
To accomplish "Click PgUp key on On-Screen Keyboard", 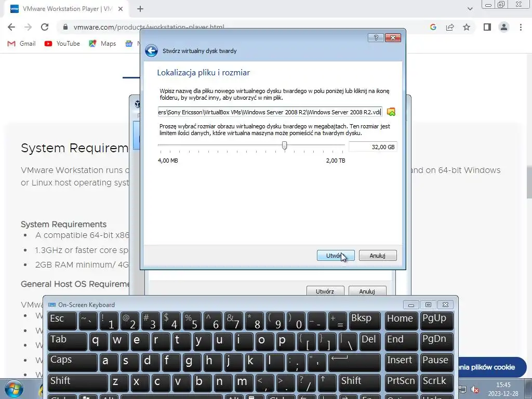I will 437,321.
